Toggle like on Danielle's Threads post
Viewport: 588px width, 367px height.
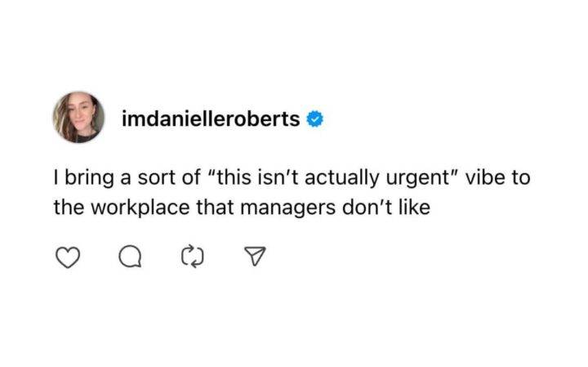(68, 257)
